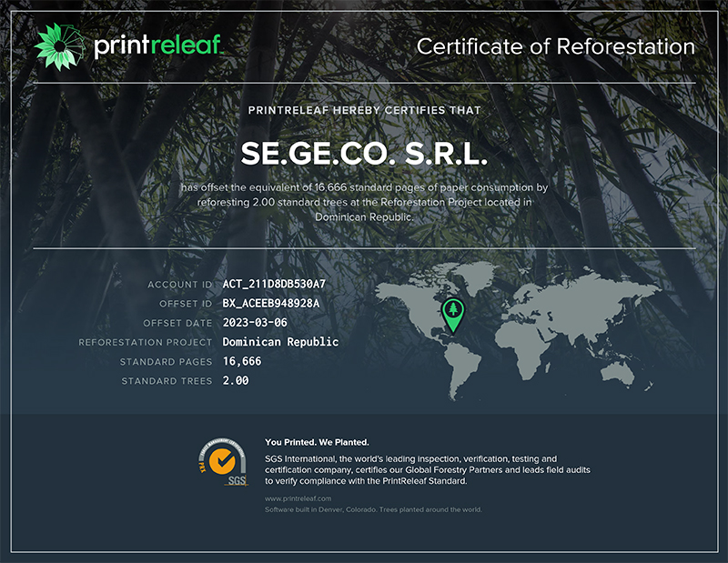Open the www.printreleaf.com link
The width and height of the screenshot is (728, 563).
pyautogui.click(x=298, y=498)
